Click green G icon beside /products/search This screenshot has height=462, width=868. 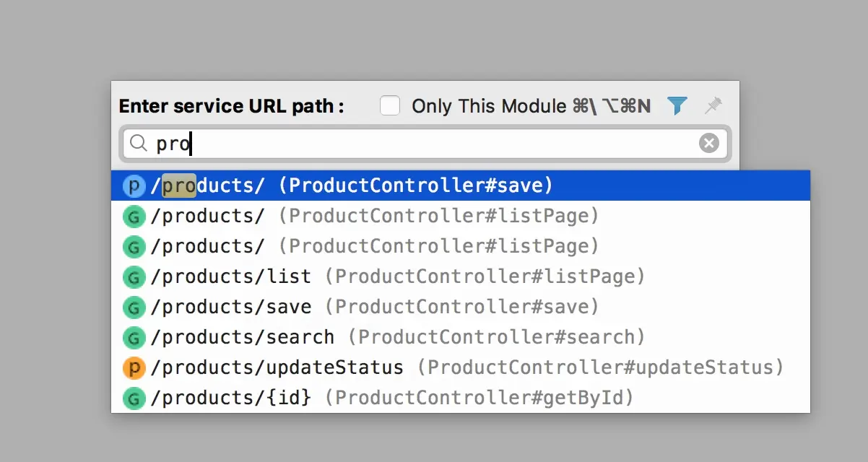coord(134,337)
